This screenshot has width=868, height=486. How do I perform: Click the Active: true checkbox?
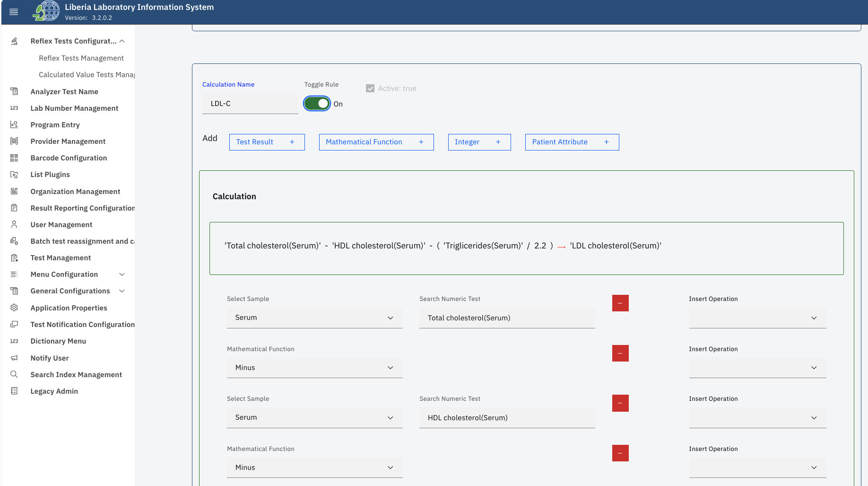click(x=370, y=88)
